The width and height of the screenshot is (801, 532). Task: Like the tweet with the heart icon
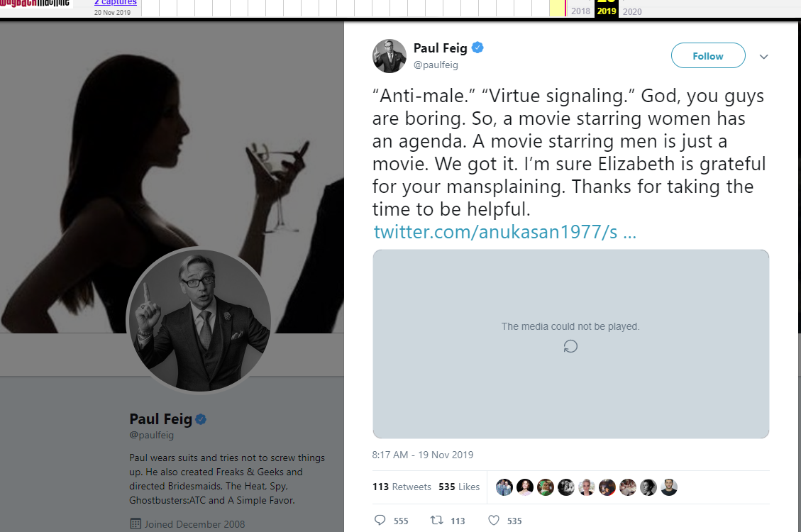[x=494, y=521]
